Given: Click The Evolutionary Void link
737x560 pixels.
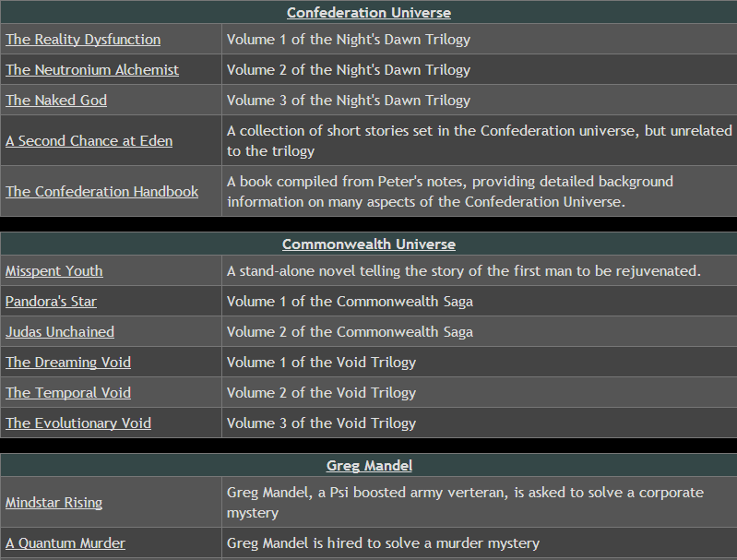Looking at the screenshot, I should click(78, 423).
